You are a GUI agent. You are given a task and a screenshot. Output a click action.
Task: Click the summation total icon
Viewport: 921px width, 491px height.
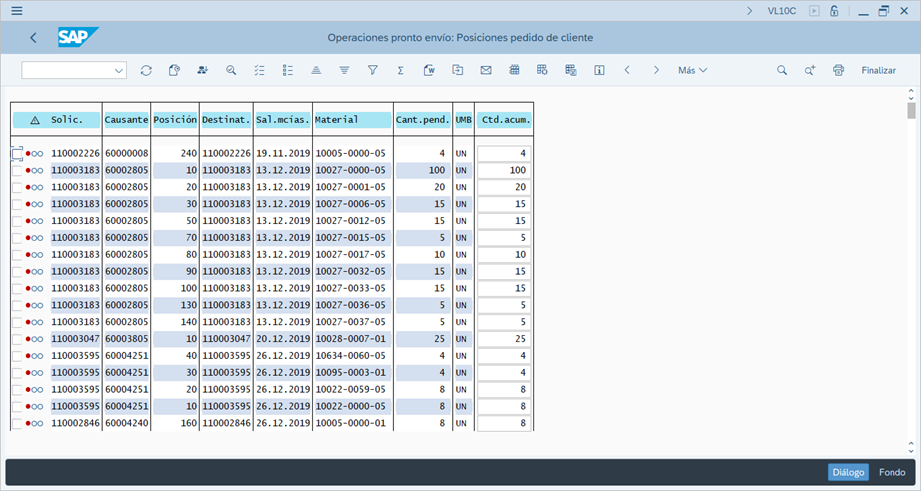[x=400, y=71]
